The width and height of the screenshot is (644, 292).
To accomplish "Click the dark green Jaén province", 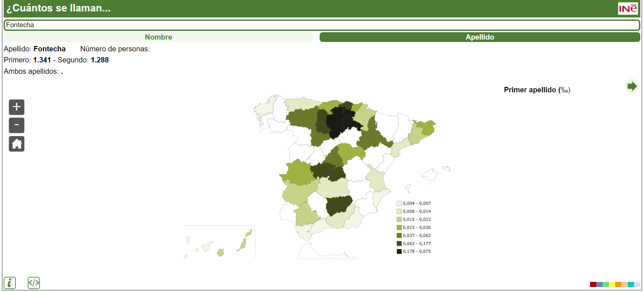I will pos(338,205).
